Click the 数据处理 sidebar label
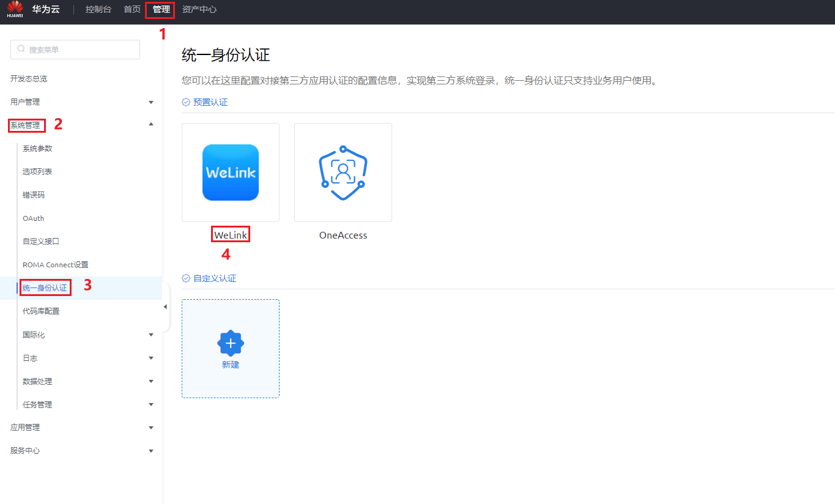Viewport: 835px width, 504px height. pos(37,381)
